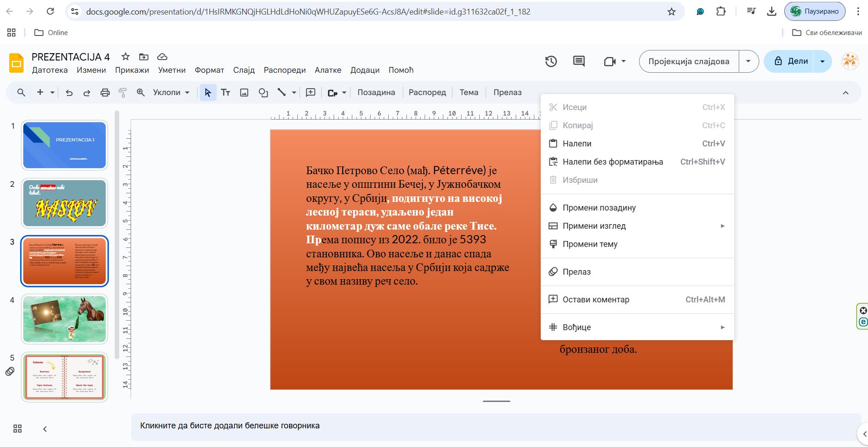Click the Позадина toolbar button
This screenshot has width=868, height=447.
tap(376, 93)
